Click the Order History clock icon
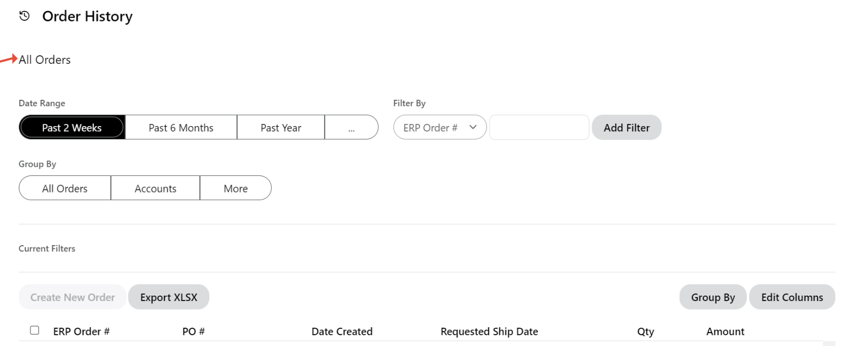Screen dimensions: 868x346 tap(24, 16)
